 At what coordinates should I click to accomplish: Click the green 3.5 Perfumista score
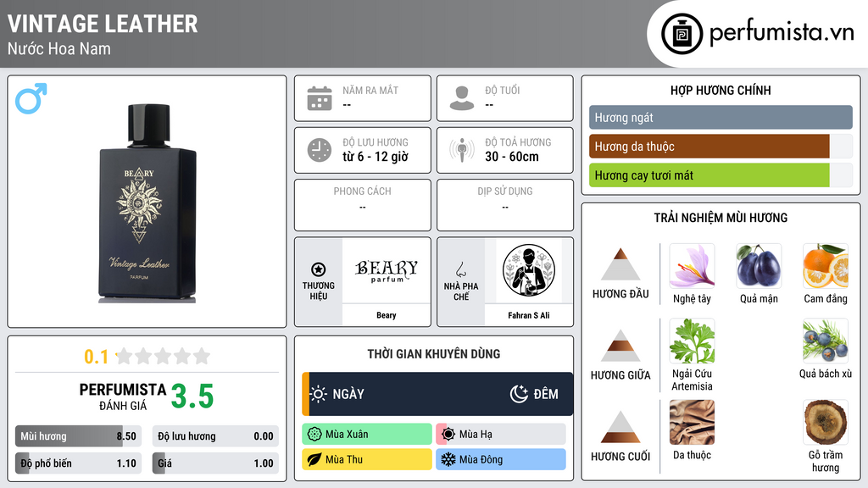[192, 396]
